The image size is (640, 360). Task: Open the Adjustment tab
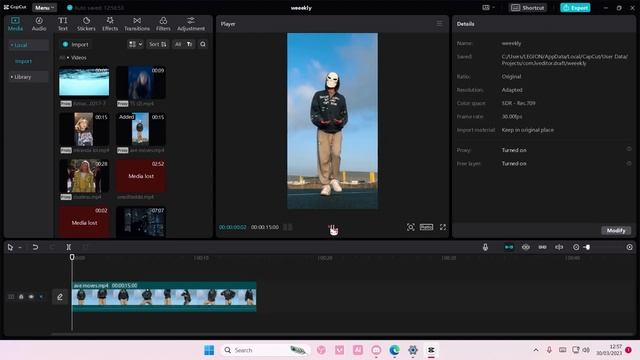coord(191,24)
